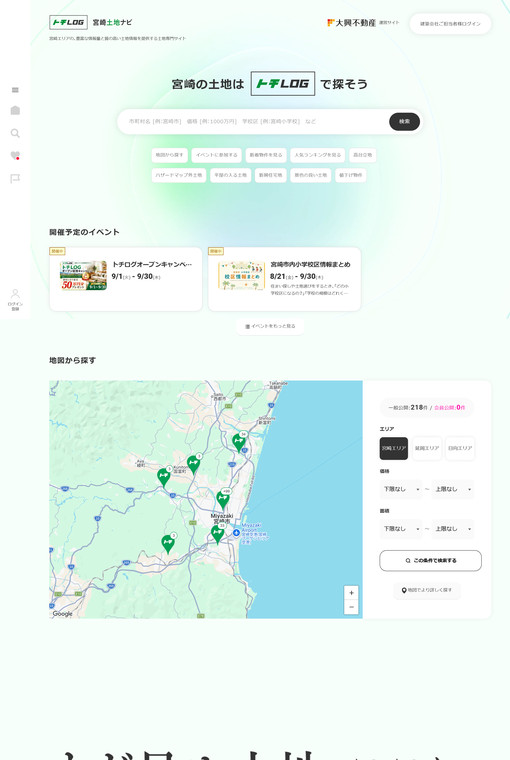The width and height of the screenshot is (510, 760).
Task: Click the 地図から探す quick tag
Action: (x=169, y=155)
